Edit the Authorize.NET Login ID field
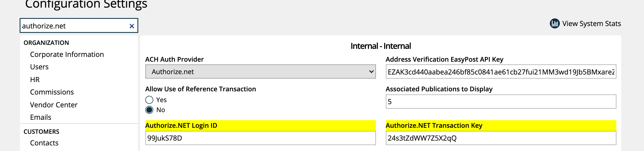The height and width of the screenshot is (151, 644). [260, 138]
